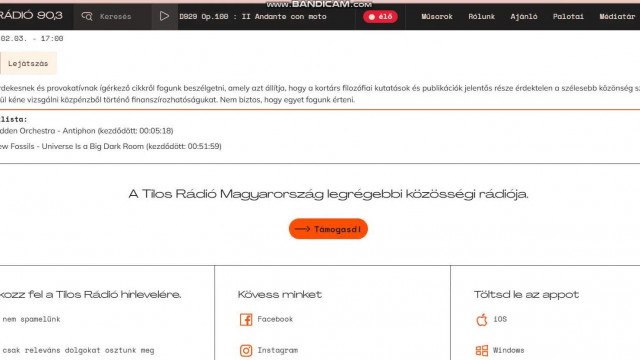Start playback with the header play icon

pyautogui.click(x=164, y=16)
